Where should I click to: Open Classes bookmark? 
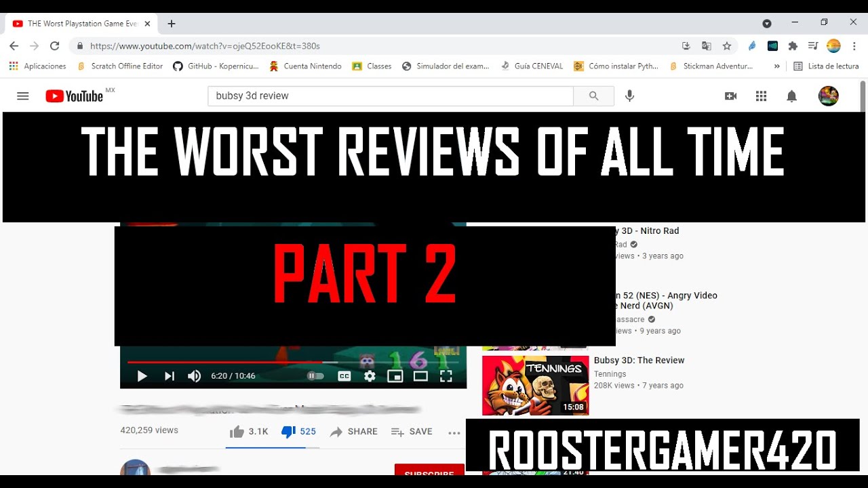point(372,66)
